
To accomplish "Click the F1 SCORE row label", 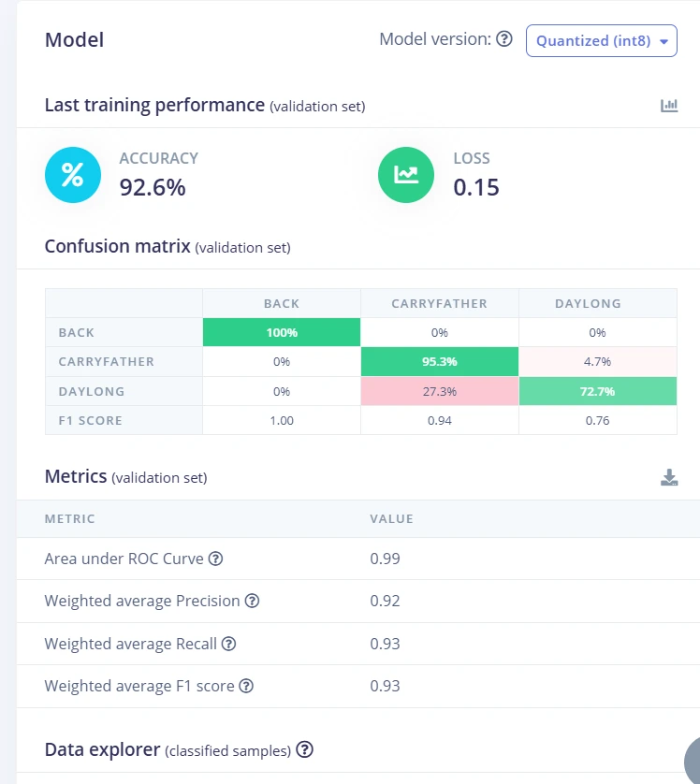I will pyautogui.click(x=124, y=420).
